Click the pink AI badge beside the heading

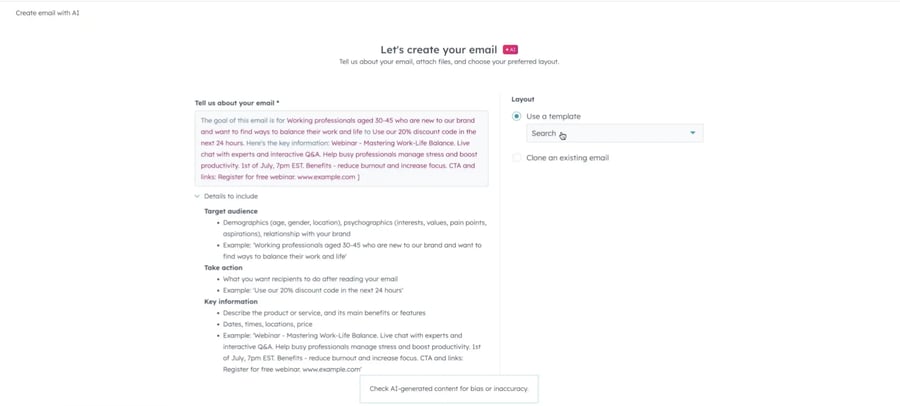pos(510,49)
